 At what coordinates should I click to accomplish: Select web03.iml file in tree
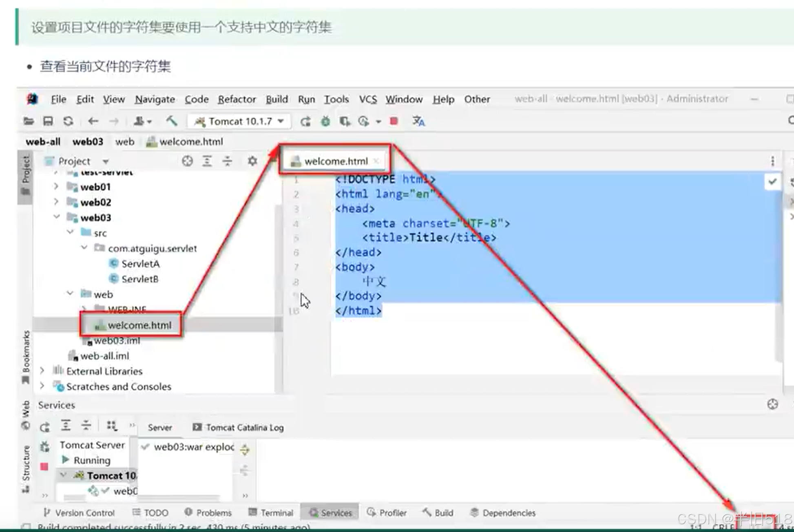click(x=112, y=340)
